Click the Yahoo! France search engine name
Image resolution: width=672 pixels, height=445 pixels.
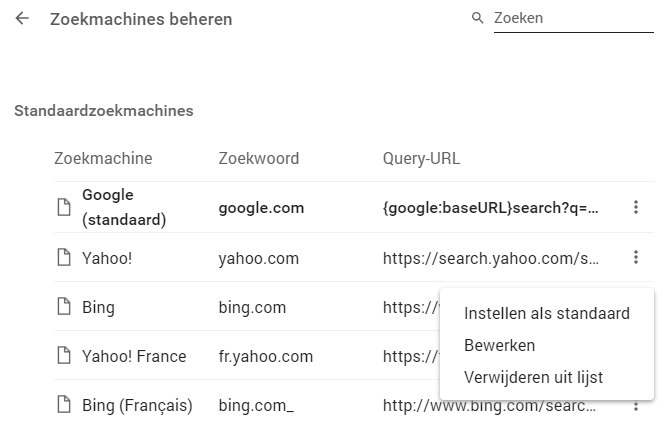[134, 356]
